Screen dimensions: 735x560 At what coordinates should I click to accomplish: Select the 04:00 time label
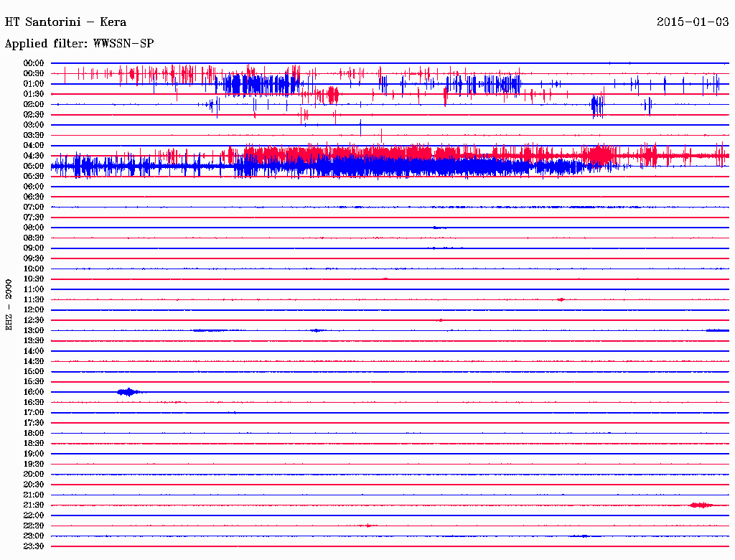coord(34,146)
